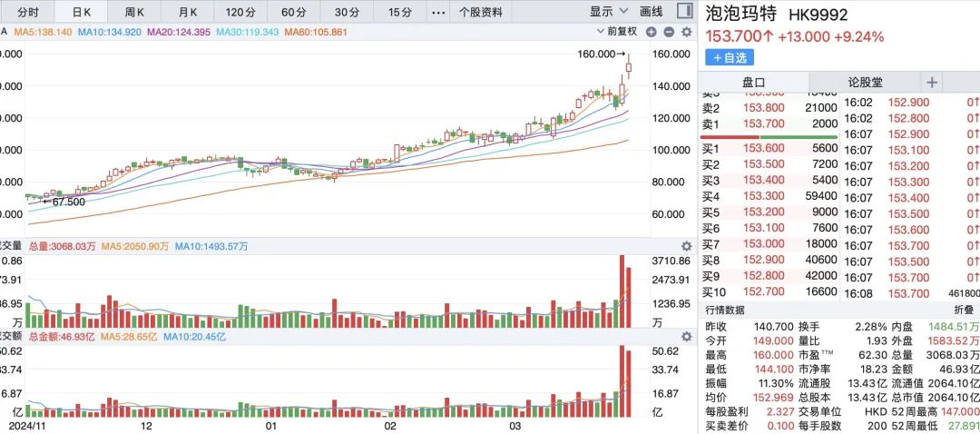Open turnover (总金额) panel settings gear
The height and width of the screenshot is (434, 980).
[x=686, y=336]
